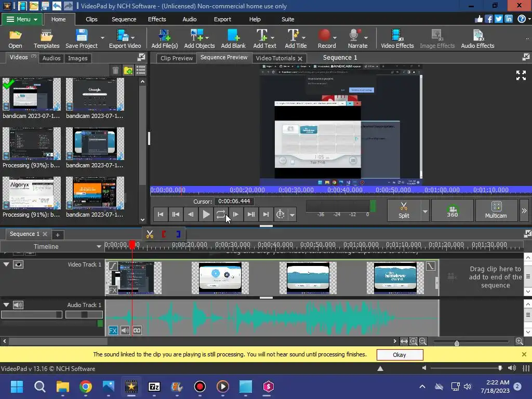The height and width of the screenshot is (399, 532).
Task: Expand the Record dropdown arrow
Action: coord(335,37)
